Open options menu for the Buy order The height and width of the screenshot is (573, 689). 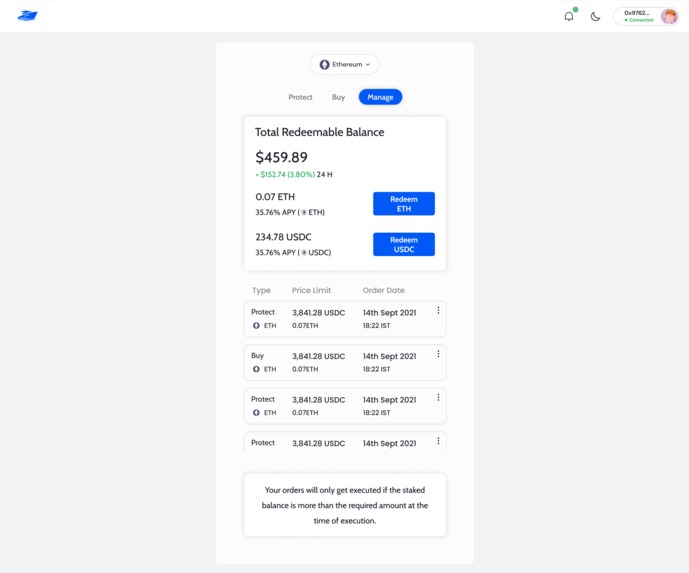[438, 354]
